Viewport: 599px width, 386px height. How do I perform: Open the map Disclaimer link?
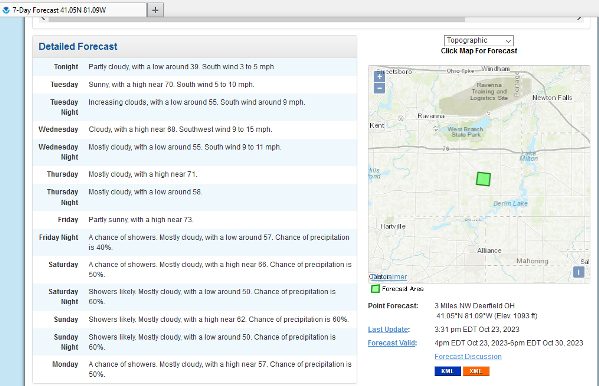pyautogui.click(x=389, y=277)
